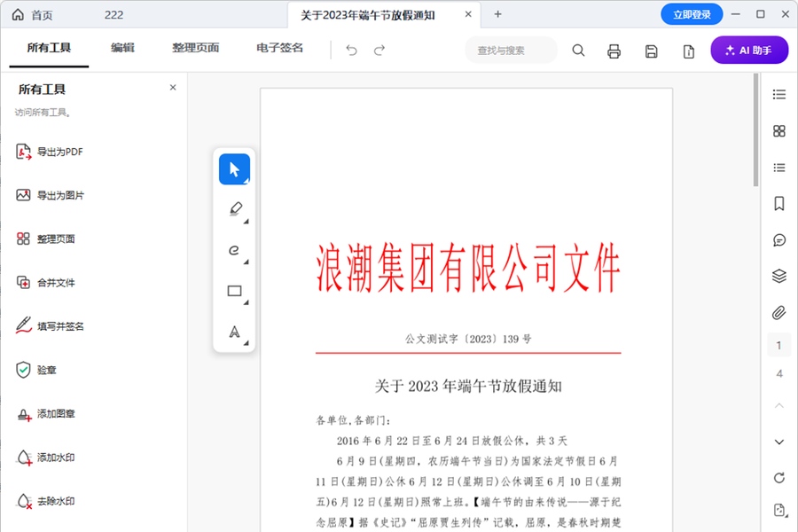
Task: Click the 立即登录 login button
Action: click(692, 14)
